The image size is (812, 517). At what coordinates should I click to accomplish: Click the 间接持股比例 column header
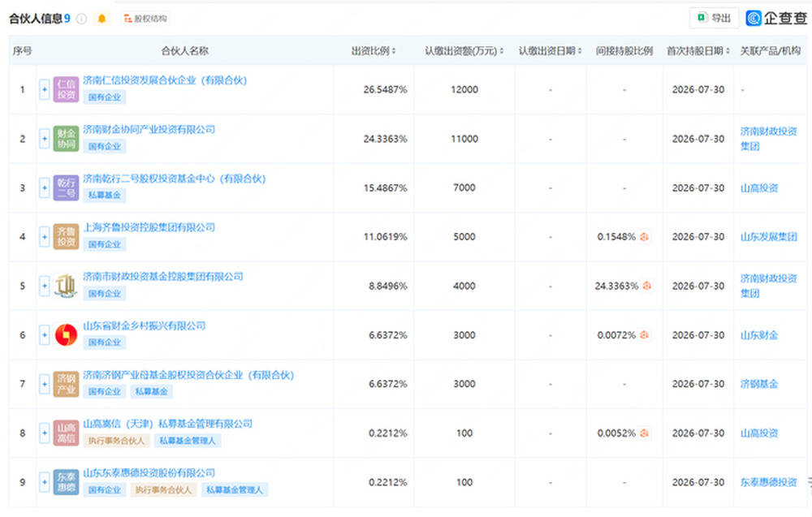[624, 50]
